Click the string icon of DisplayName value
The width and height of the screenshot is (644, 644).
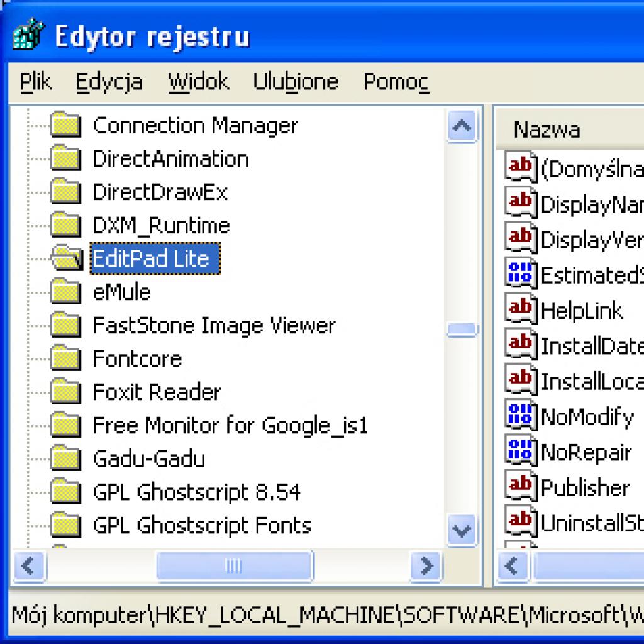coord(521,202)
